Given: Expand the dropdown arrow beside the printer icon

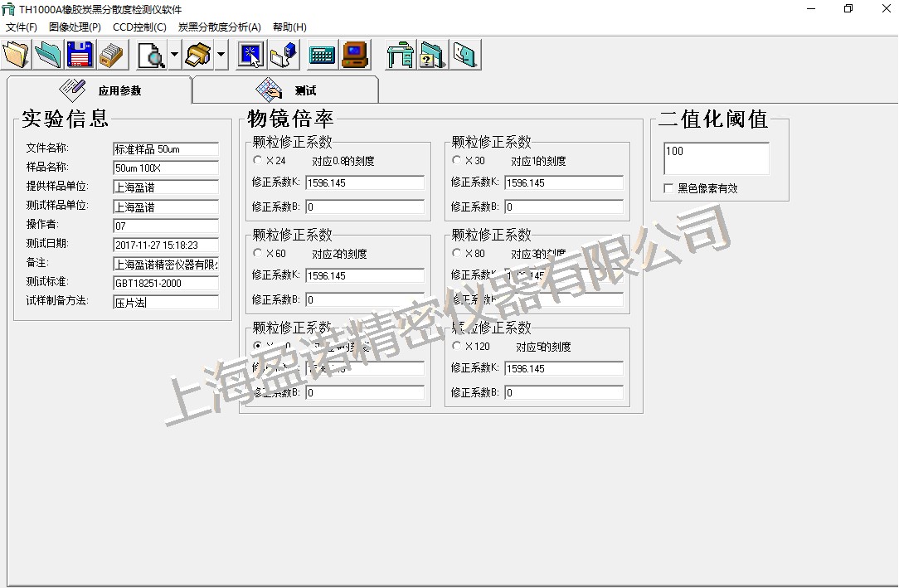Looking at the screenshot, I should point(221,55).
